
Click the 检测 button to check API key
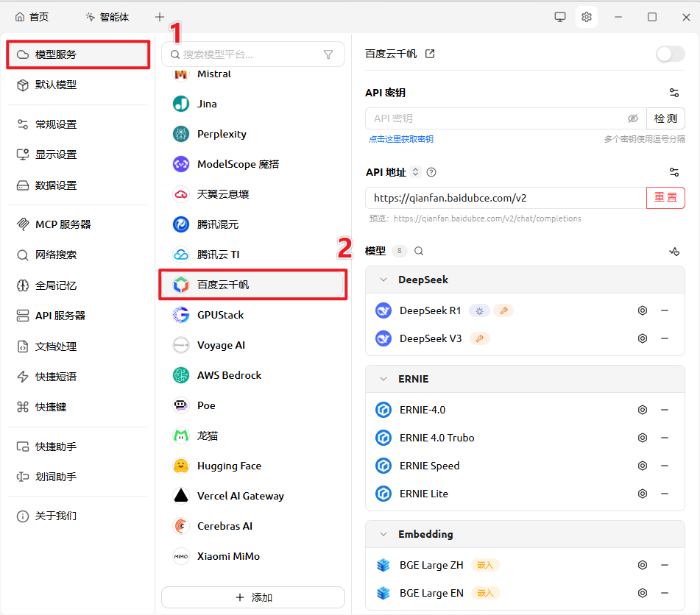tap(665, 118)
